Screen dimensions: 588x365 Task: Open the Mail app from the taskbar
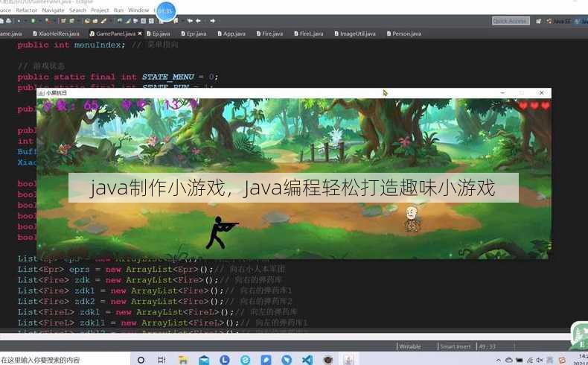[x=204, y=360]
